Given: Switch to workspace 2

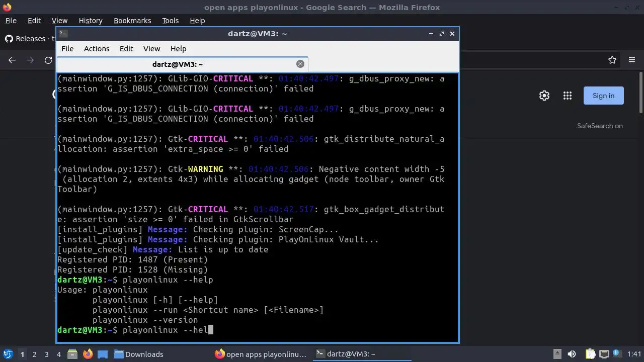Looking at the screenshot, I should coord(34,354).
